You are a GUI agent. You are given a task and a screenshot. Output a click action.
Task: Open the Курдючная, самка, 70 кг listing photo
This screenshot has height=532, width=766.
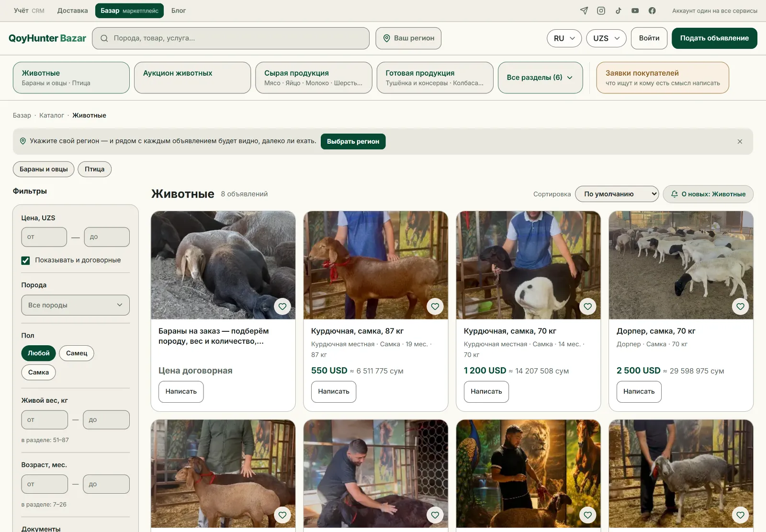(528, 265)
